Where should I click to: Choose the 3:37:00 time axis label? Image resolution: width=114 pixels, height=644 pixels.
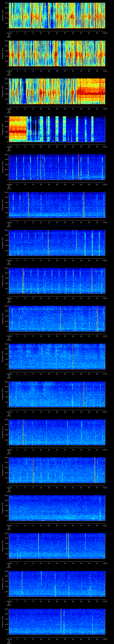coord(9,260)
